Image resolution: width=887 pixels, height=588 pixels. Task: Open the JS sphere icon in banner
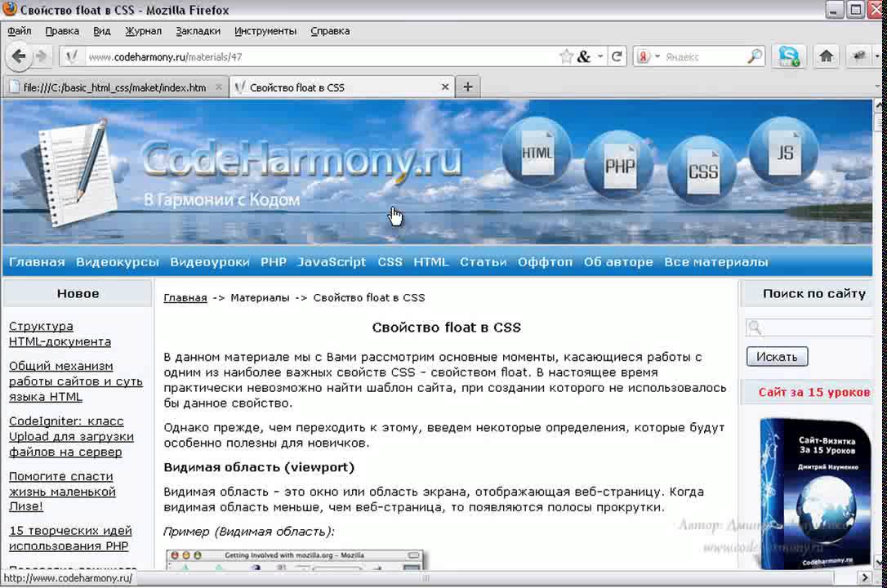(x=784, y=152)
